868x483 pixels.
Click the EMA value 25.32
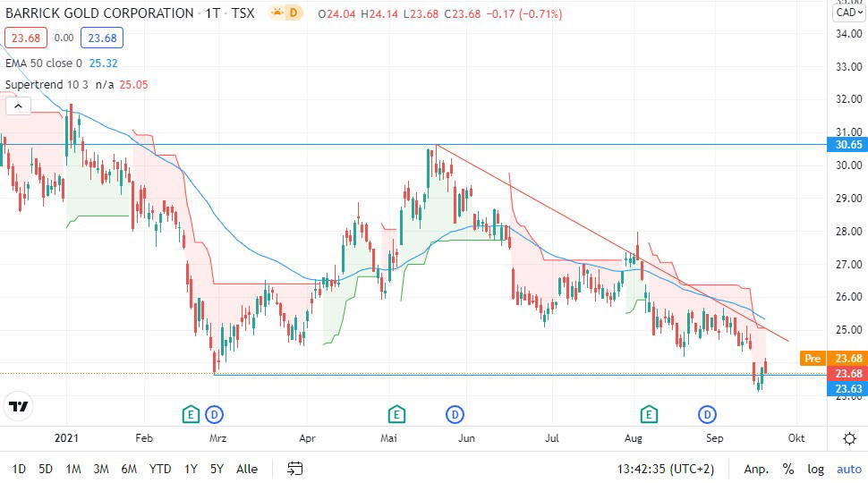click(x=104, y=64)
